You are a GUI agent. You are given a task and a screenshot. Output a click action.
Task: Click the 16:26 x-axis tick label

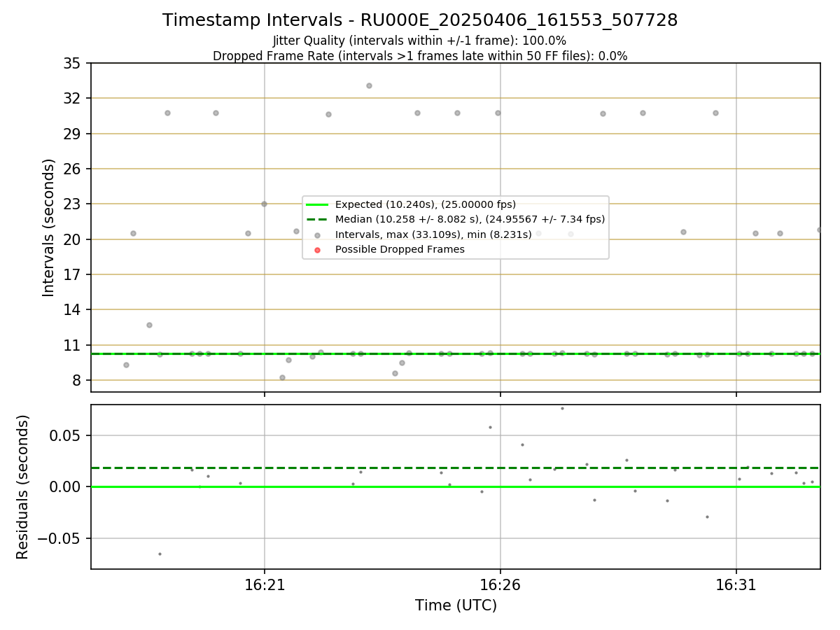500,584
